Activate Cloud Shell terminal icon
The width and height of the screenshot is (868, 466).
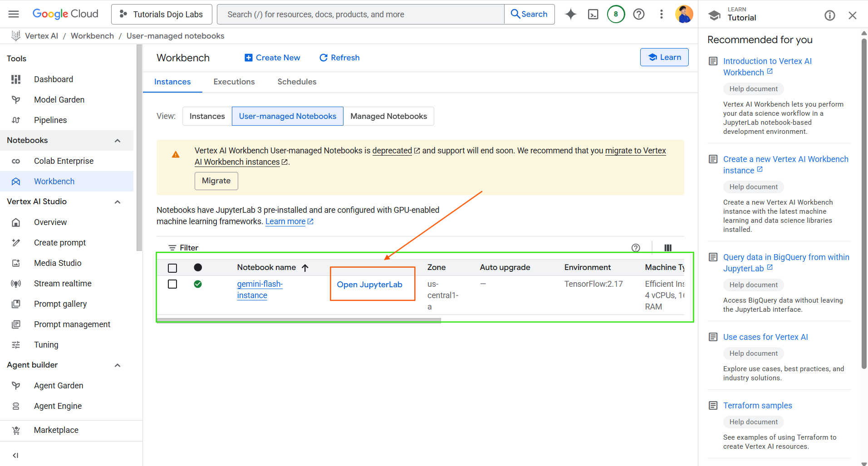pyautogui.click(x=593, y=14)
